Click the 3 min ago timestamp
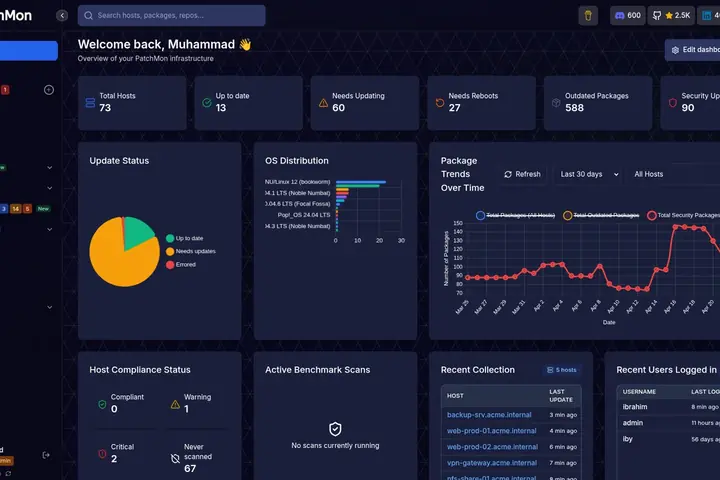Screen dimensions: 720x480 coord(563,415)
